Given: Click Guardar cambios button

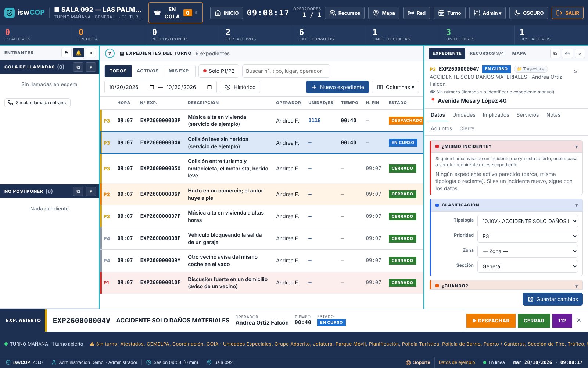Looking at the screenshot, I should click(x=553, y=299).
